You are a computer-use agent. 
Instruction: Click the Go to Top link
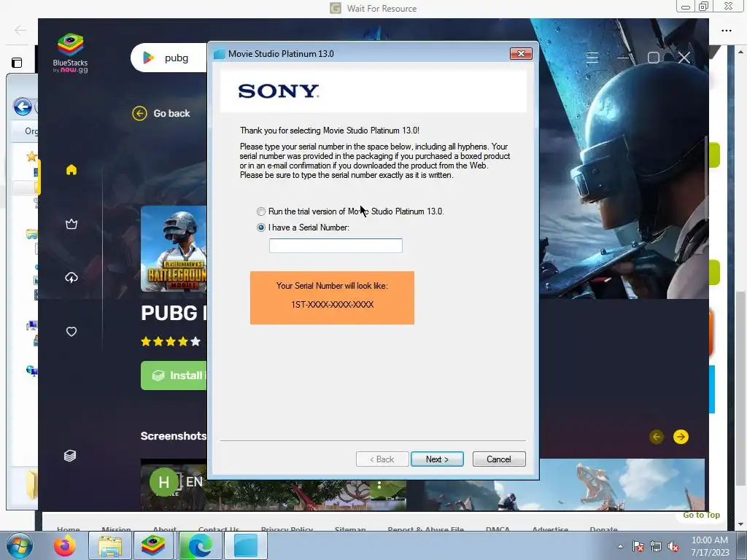click(x=701, y=515)
